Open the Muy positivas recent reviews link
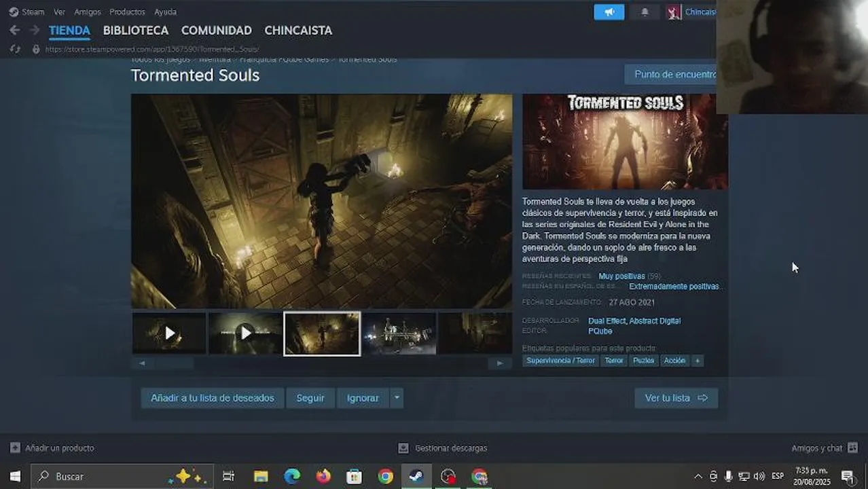Image resolution: width=868 pixels, height=489 pixels. pyautogui.click(x=621, y=276)
